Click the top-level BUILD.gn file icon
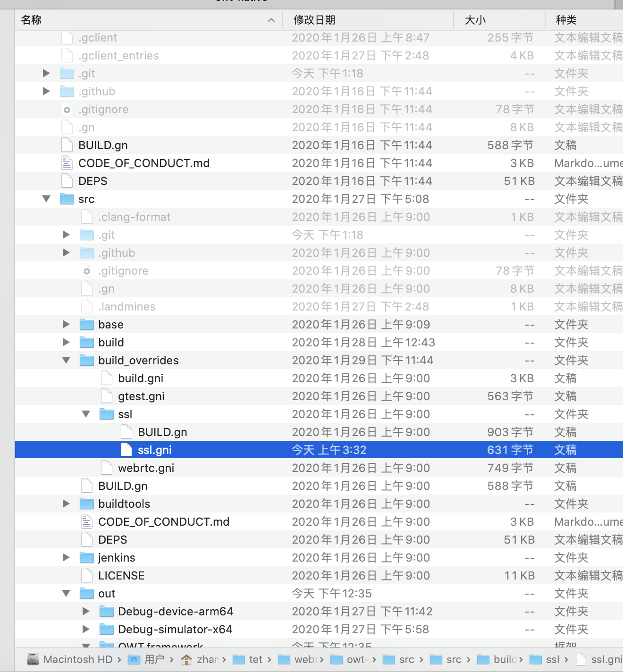Image resolution: width=623 pixels, height=672 pixels. click(67, 145)
